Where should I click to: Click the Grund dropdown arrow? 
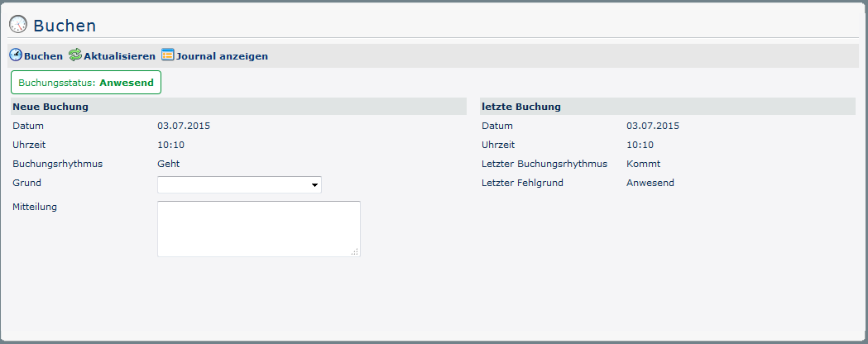pyautogui.click(x=314, y=185)
